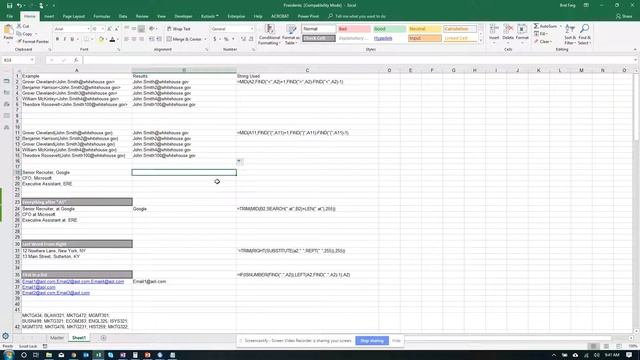Click the Decrease Font Size icon
640x360 pixels.
click(116, 29)
